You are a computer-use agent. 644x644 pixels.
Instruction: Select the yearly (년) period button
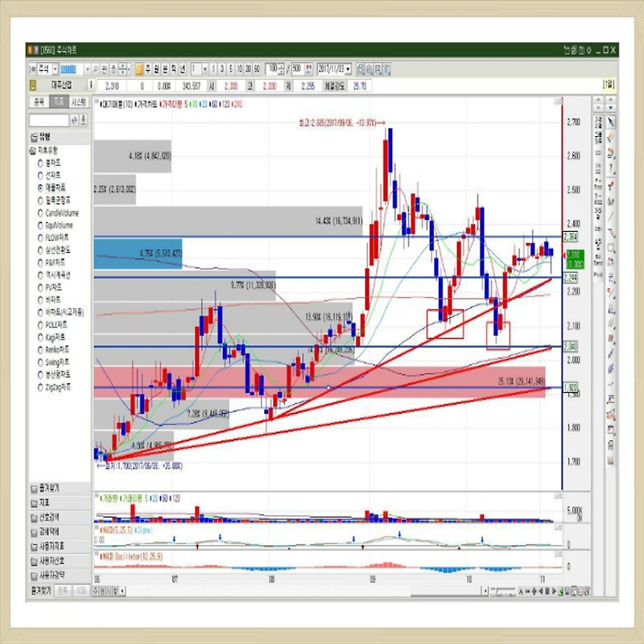point(183,69)
